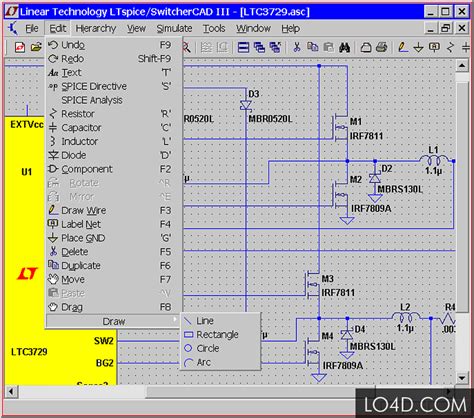Click the cascade windows toolbar icon
Screen dimensions: 474x418
point(259,48)
